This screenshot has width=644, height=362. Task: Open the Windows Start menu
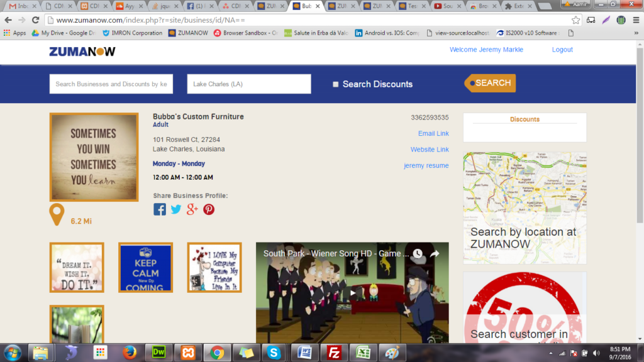(13, 353)
